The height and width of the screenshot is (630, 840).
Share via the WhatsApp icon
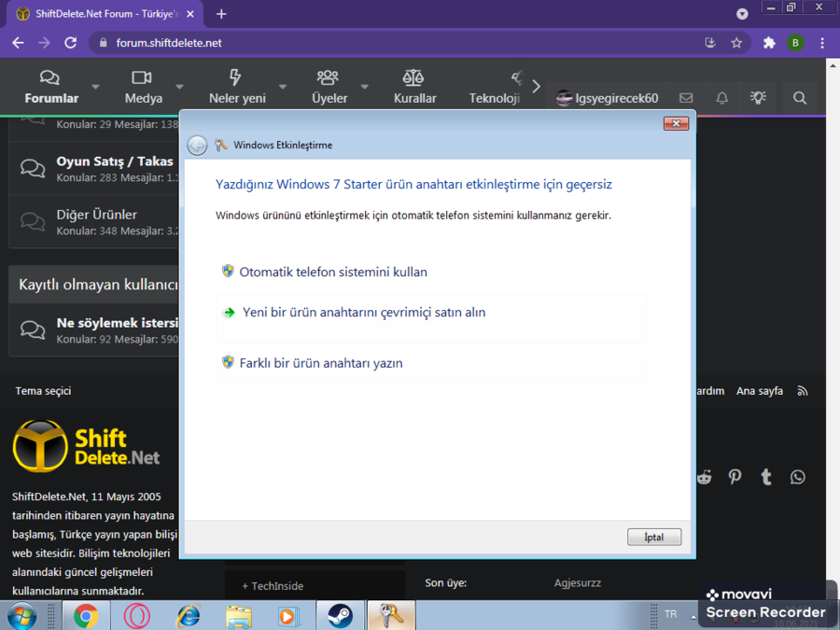[x=797, y=477]
